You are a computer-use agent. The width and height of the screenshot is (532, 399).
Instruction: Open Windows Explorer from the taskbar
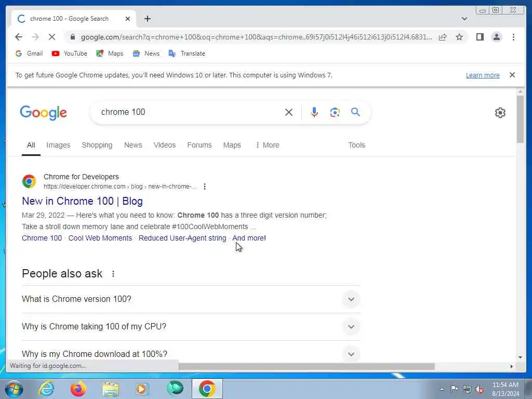[x=111, y=389]
